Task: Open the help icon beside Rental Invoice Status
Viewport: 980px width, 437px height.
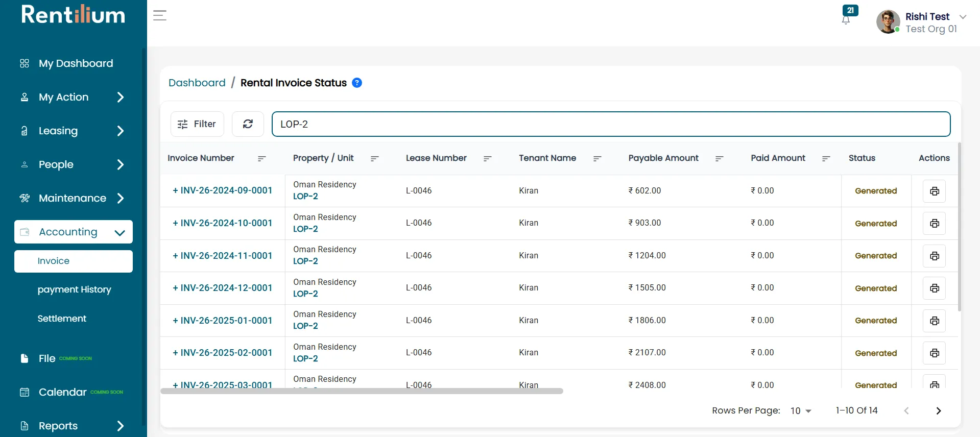Action: pyautogui.click(x=357, y=83)
